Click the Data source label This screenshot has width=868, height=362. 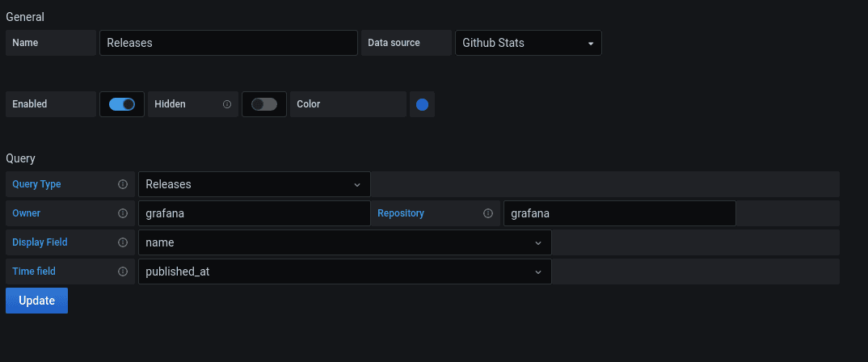pos(394,43)
